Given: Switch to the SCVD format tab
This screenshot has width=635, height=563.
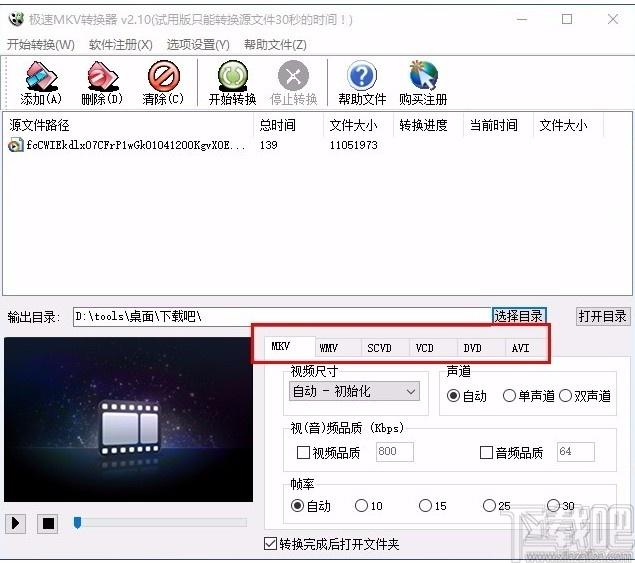Looking at the screenshot, I should [385, 348].
